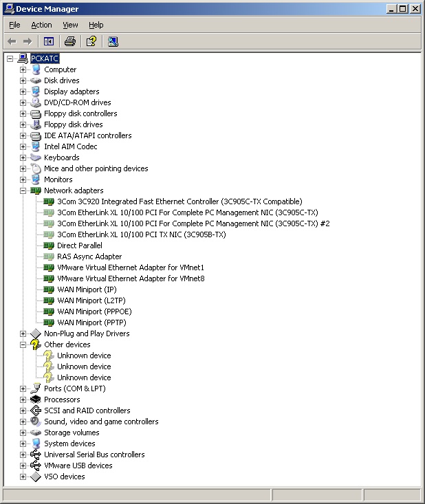This screenshot has width=425, height=504.
Task: Expand the DVD/CD-ROM drives category
Action: tap(23, 102)
